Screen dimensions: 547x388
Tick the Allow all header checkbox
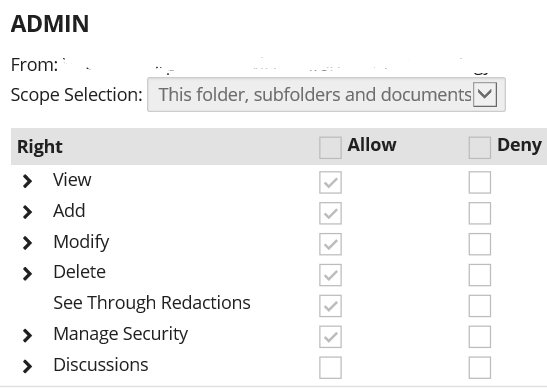330,148
